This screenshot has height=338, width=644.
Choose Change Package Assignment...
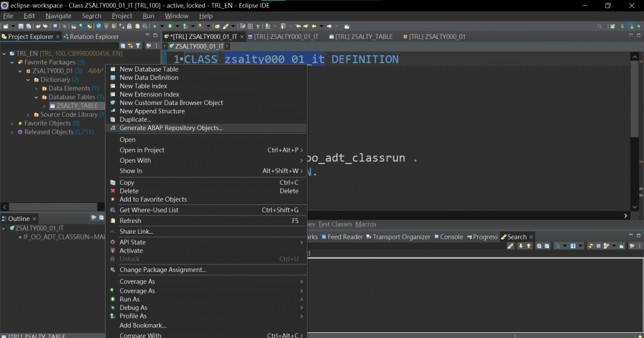pyautogui.click(x=206, y=270)
